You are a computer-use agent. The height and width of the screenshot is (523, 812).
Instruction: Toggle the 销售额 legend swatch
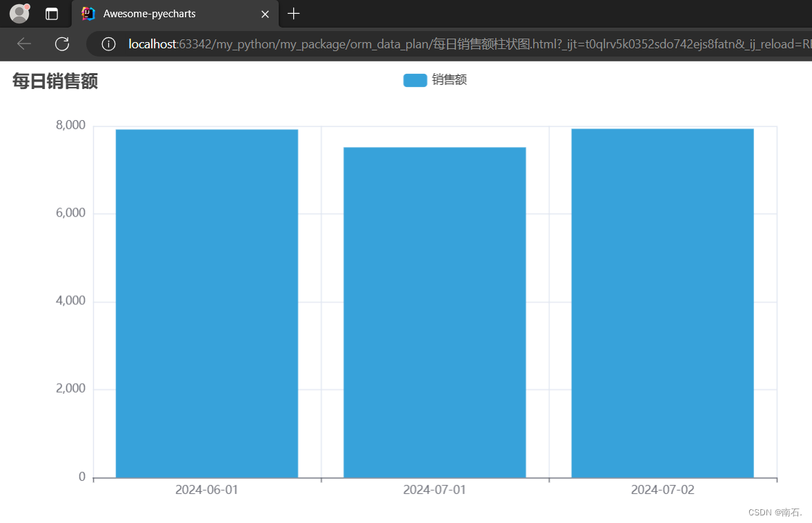coord(415,80)
